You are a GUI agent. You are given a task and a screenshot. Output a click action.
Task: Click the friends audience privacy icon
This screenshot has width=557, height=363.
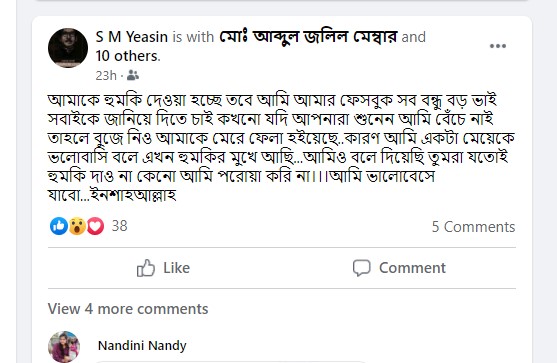click(133, 75)
